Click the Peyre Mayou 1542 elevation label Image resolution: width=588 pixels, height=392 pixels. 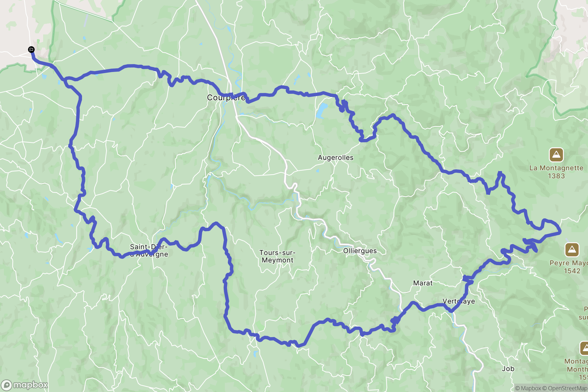pos(569,267)
